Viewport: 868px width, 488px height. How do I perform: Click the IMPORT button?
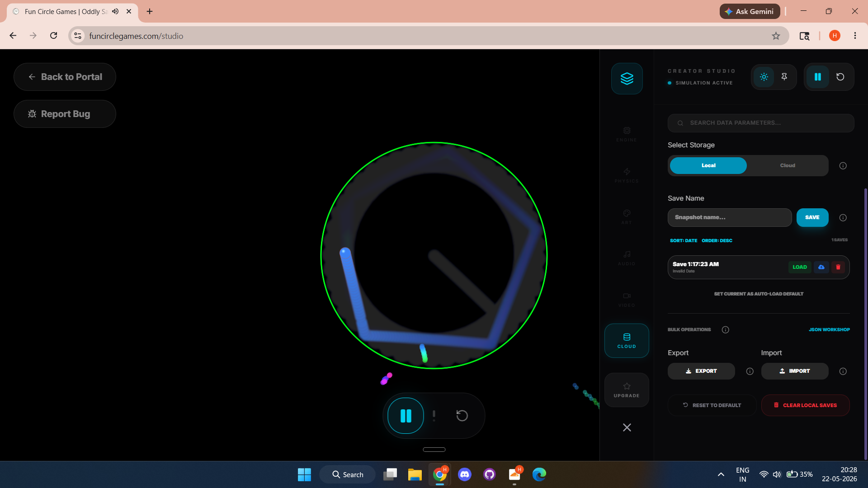(x=795, y=371)
